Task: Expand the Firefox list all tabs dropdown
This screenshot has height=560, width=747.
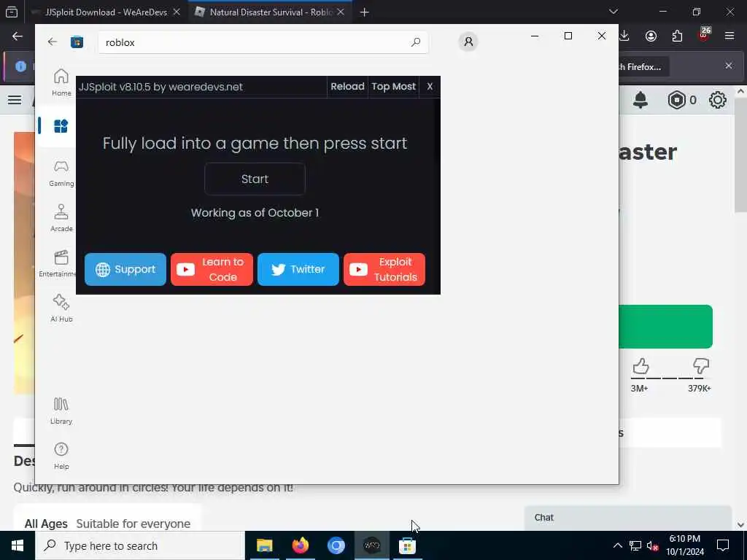Action: tap(614, 12)
